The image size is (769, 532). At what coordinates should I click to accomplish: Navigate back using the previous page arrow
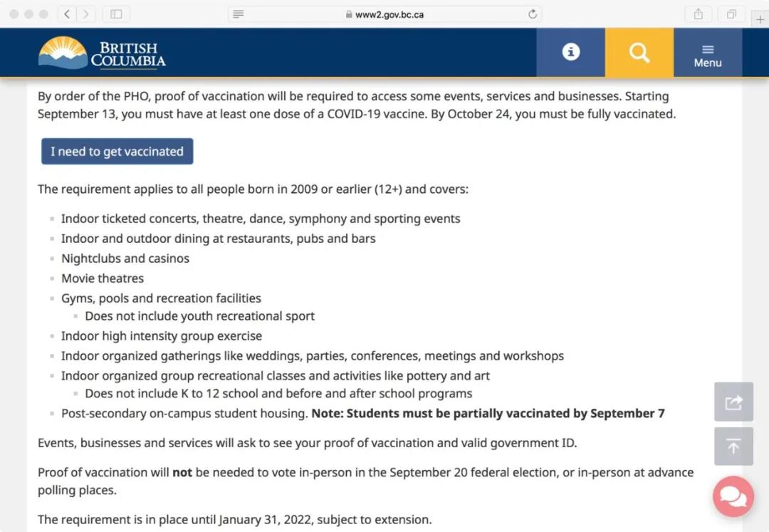(68, 14)
